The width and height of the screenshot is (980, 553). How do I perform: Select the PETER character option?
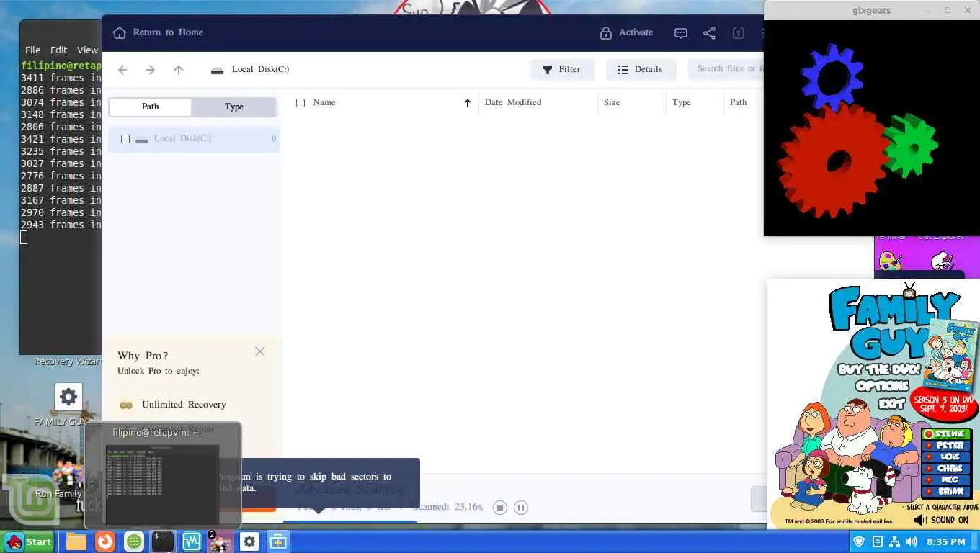947,446
